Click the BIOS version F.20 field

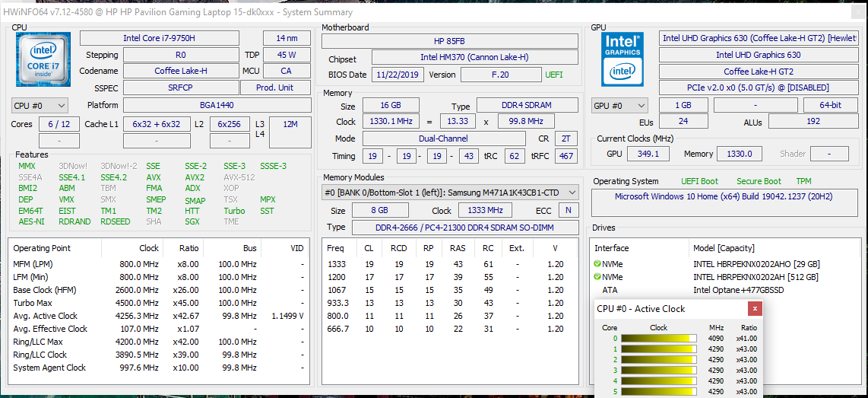click(x=500, y=75)
